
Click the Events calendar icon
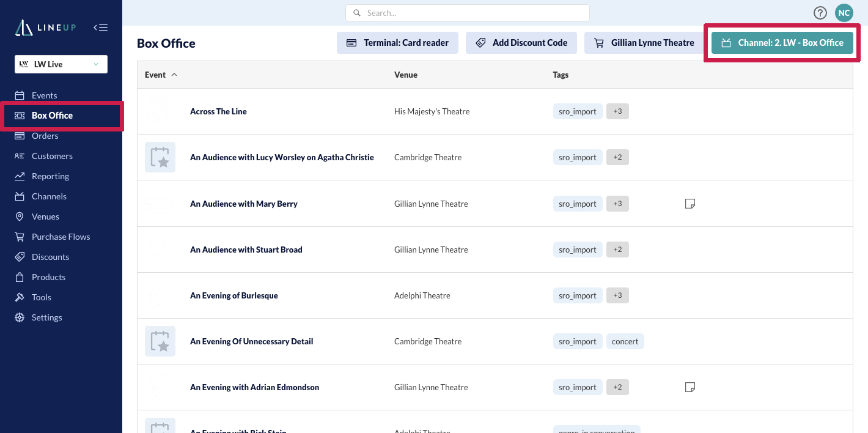20,95
